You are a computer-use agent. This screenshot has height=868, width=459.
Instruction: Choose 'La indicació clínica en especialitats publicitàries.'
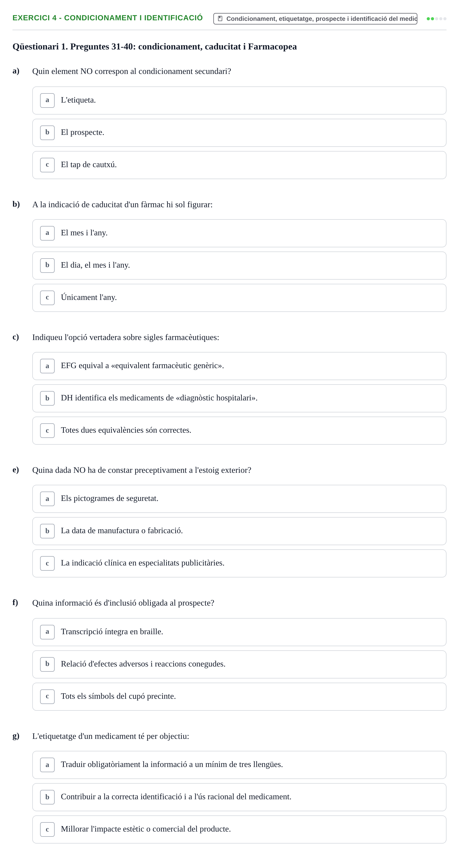pos(239,563)
